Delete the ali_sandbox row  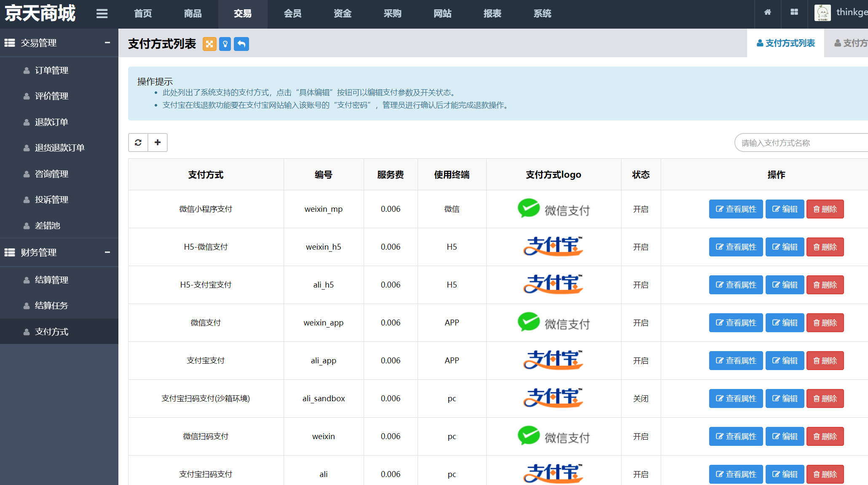point(825,399)
